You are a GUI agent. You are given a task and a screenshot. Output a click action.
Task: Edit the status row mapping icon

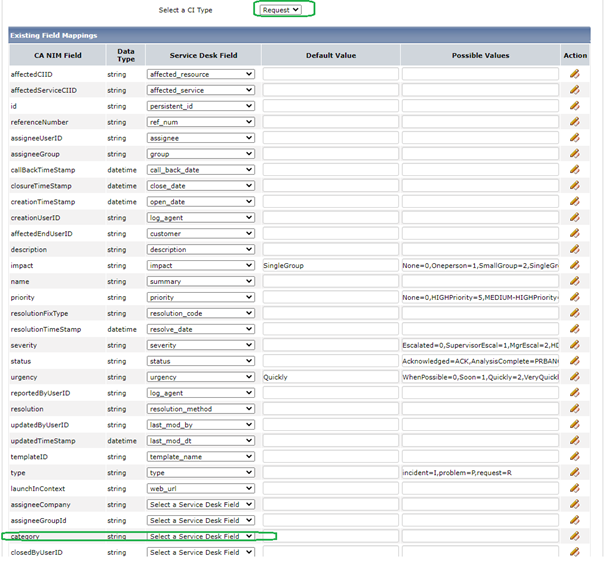(x=574, y=361)
